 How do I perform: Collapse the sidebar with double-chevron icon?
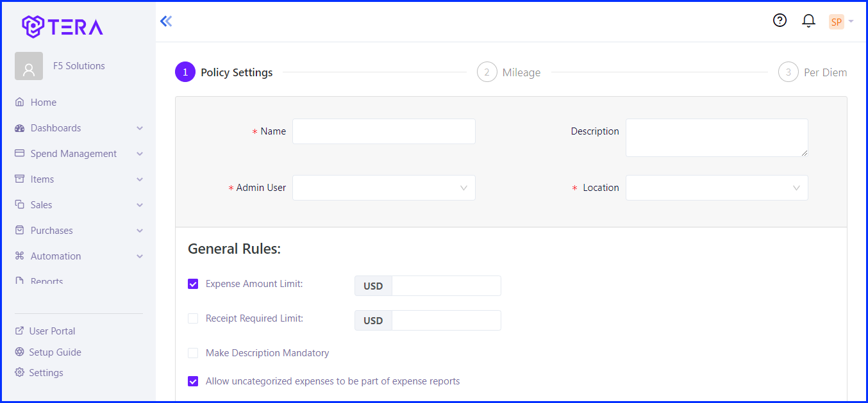click(x=166, y=21)
